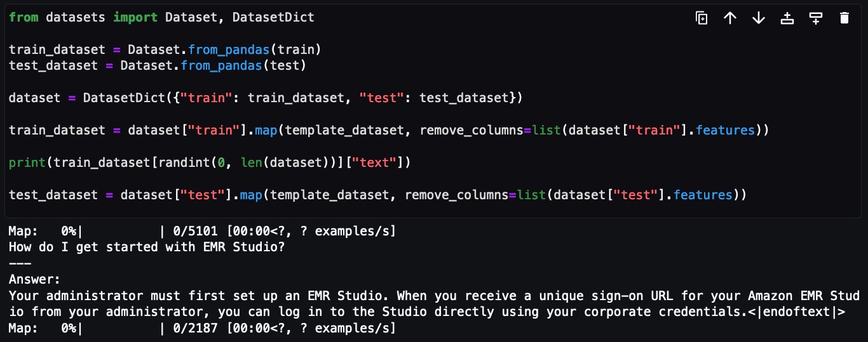Click the dataset["test"].map code line

pos(377,195)
